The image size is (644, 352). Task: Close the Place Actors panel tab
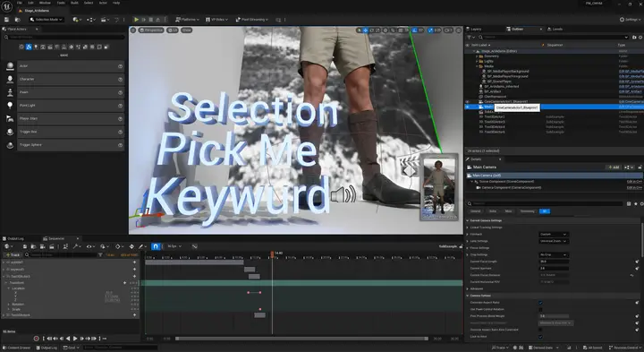pyautogui.click(x=37, y=30)
